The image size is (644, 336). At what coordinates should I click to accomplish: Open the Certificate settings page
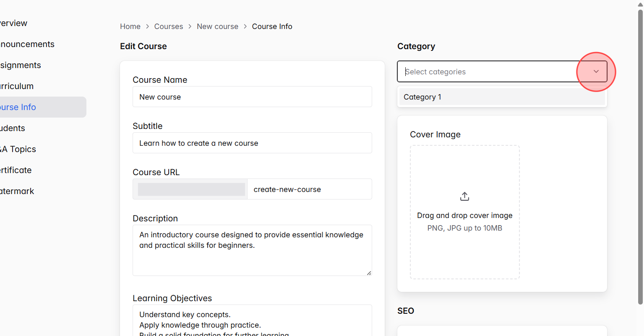[x=15, y=170]
